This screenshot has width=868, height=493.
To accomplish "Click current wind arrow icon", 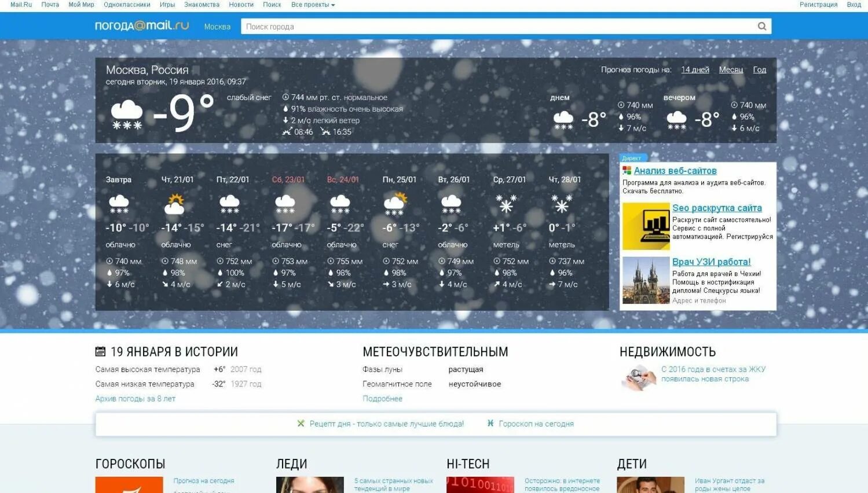I will tap(285, 120).
